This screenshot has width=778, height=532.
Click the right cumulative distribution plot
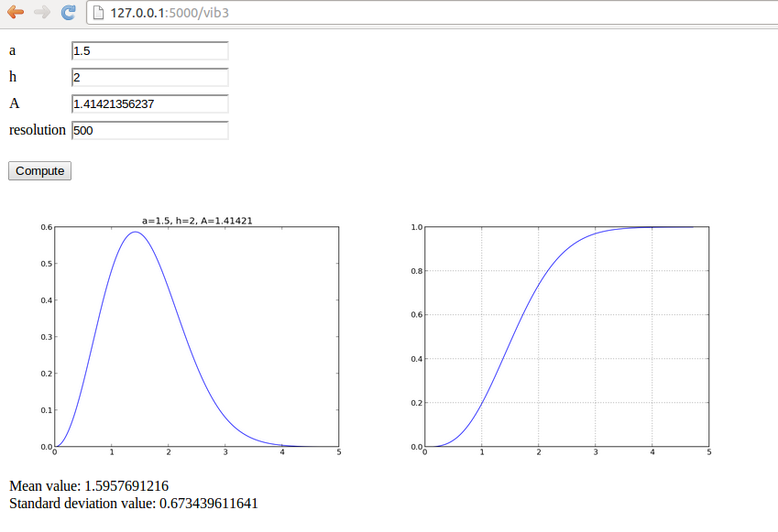566,337
